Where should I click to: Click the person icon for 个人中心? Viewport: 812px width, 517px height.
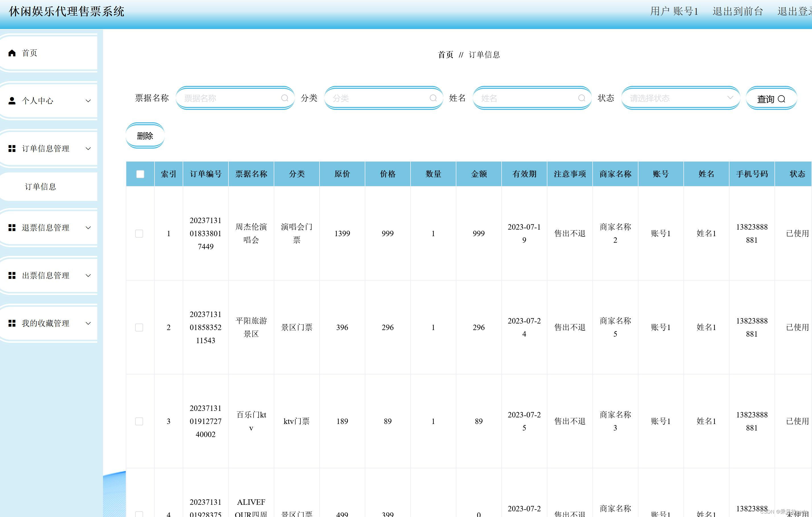coord(12,100)
